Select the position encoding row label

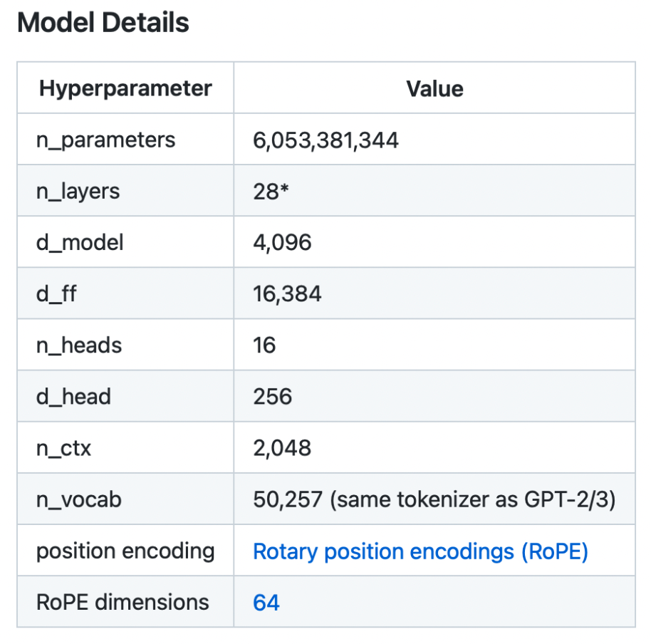click(125, 551)
